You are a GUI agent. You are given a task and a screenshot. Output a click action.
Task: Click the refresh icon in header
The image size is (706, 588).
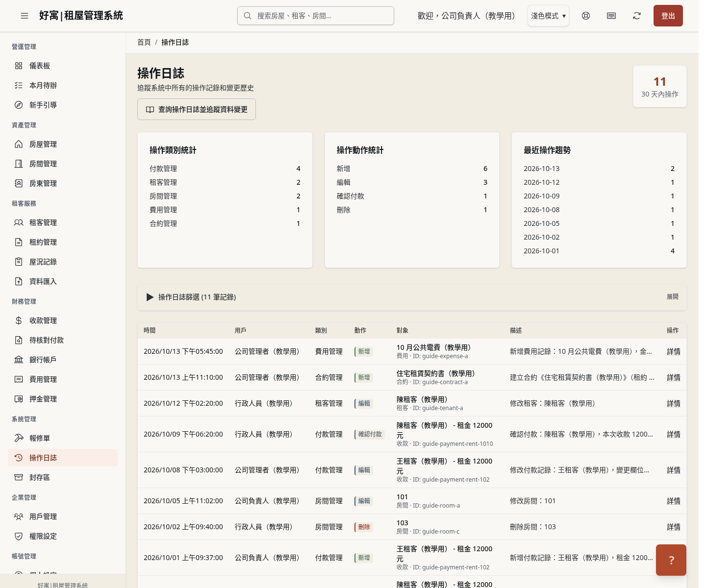637,16
